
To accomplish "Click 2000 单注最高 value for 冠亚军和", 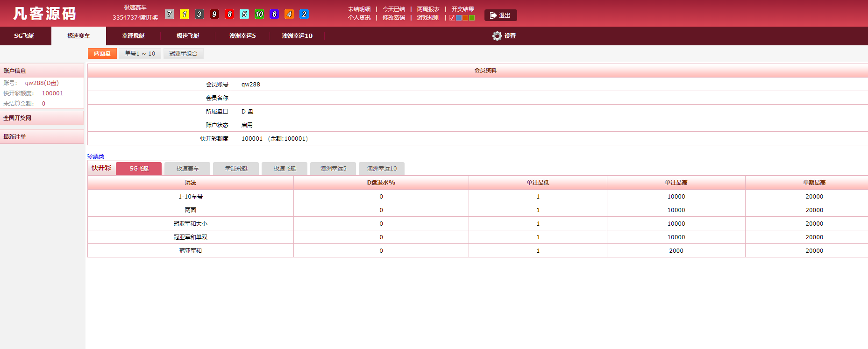I will [676, 251].
